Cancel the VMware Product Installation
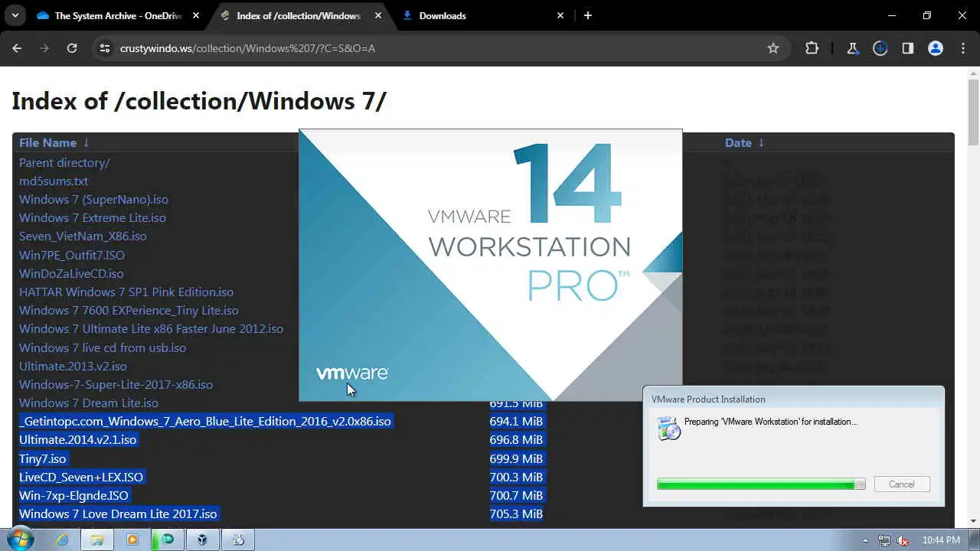This screenshot has width=980, height=551. [901, 484]
